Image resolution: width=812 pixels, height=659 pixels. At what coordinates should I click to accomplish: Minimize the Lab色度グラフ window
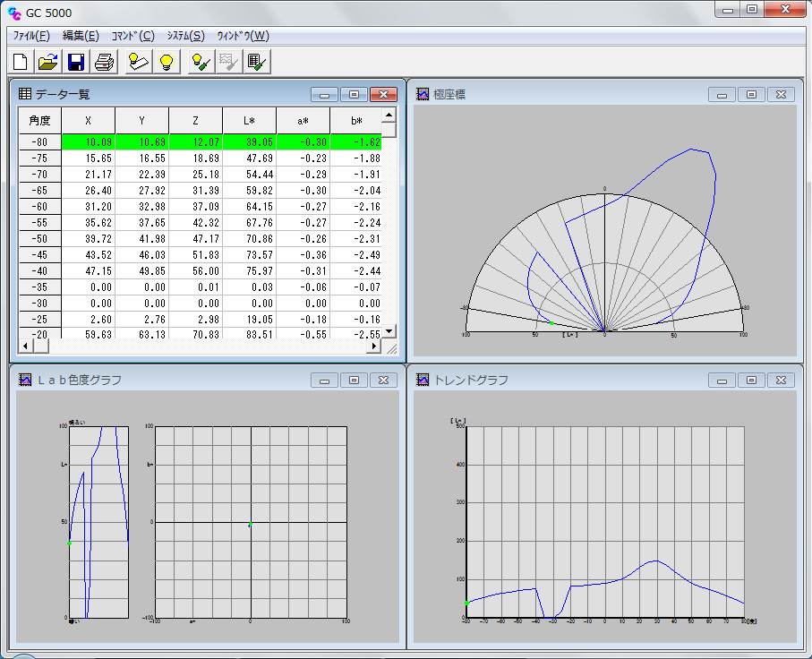pyautogui.click(x=324, y=380)
